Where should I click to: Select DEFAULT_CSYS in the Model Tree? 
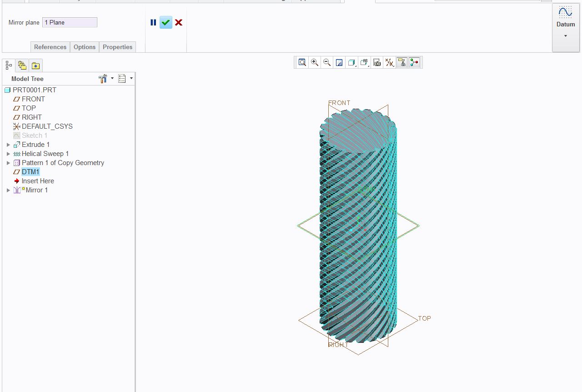47,126
